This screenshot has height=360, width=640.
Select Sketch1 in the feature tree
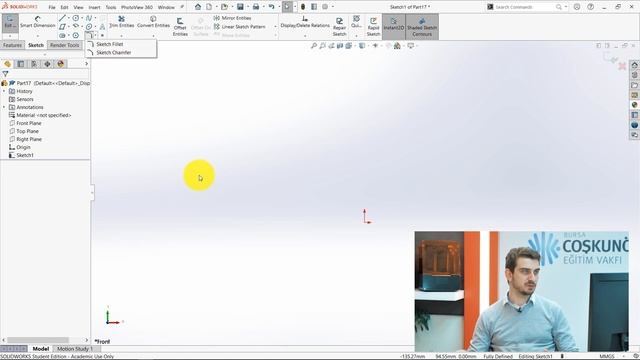click(25, 155)
